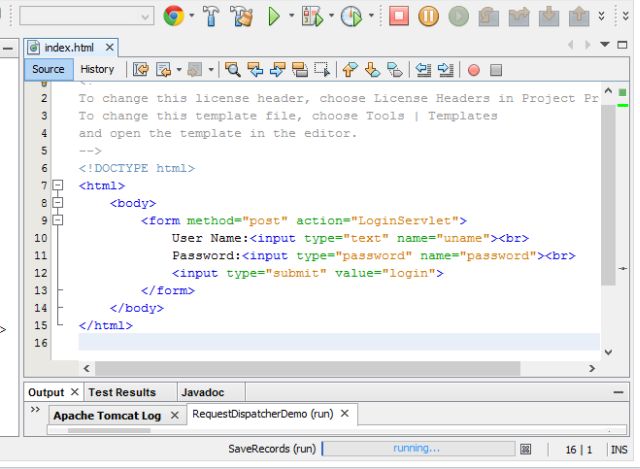Screen dimensions: 640x469
Task: Close the index.html tab
Action: click(109, 47)
